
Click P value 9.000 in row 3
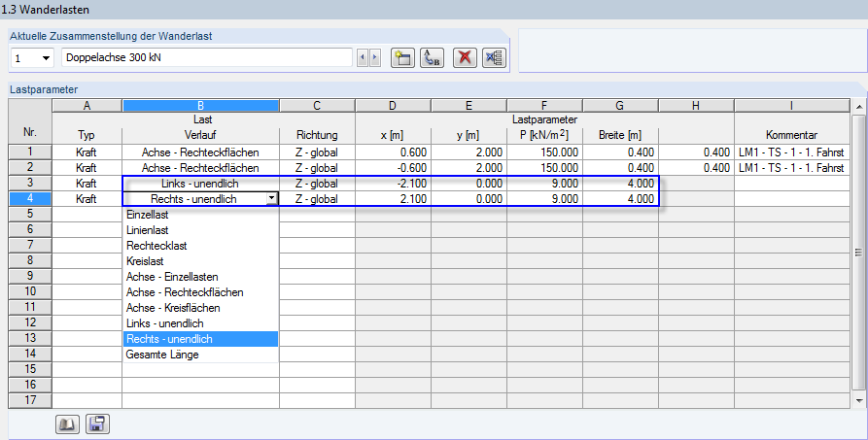[x=544, y=184]
